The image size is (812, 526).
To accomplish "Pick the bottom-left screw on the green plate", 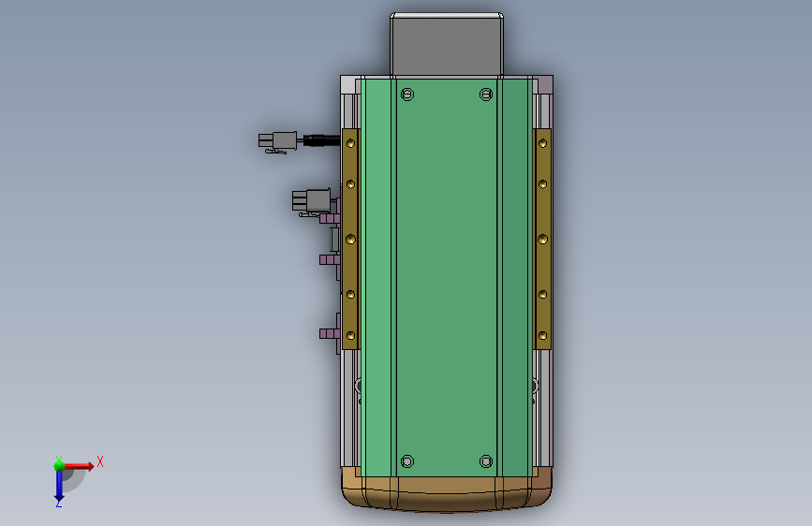I will [x=407, y=461].
